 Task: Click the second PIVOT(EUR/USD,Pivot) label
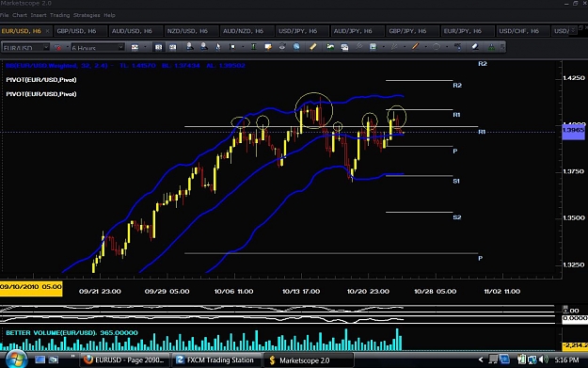(x=41, y=94)
